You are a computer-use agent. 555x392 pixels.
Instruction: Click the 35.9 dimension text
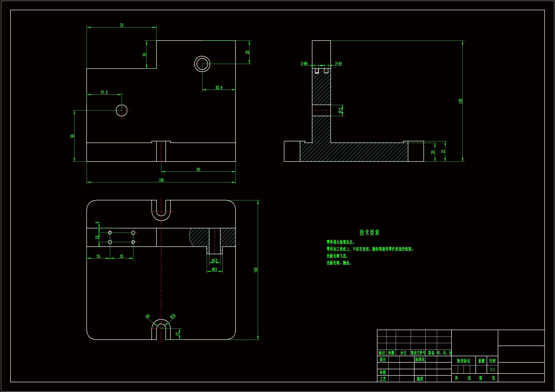click(x=219, y=88)
